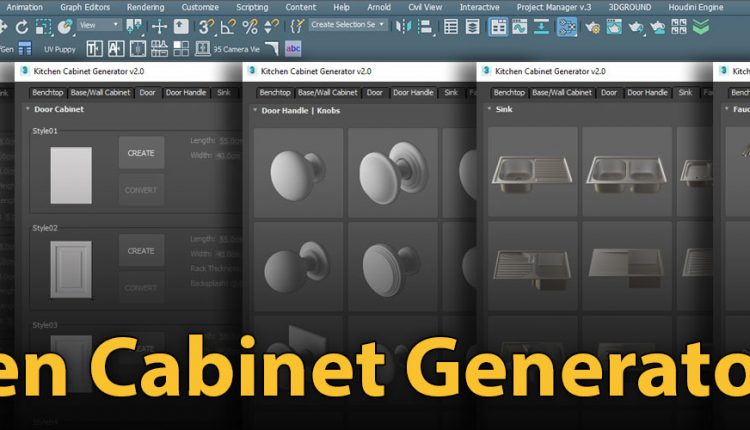Open the Schematic View icon highlighted in blue
This screenshot has height=430, width=750.
[567, 26]
